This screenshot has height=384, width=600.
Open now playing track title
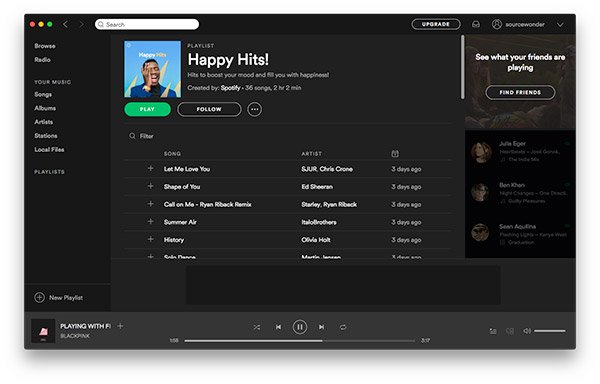pos(85,326)
